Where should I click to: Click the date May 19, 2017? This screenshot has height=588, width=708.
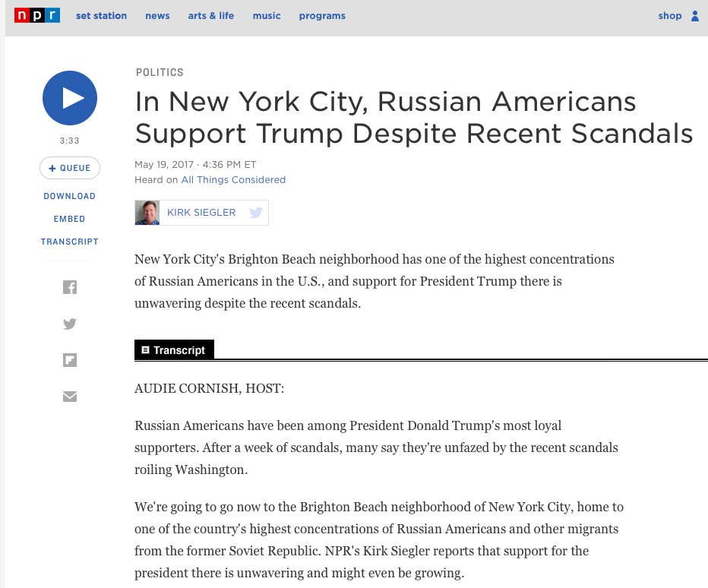[164, 164]
